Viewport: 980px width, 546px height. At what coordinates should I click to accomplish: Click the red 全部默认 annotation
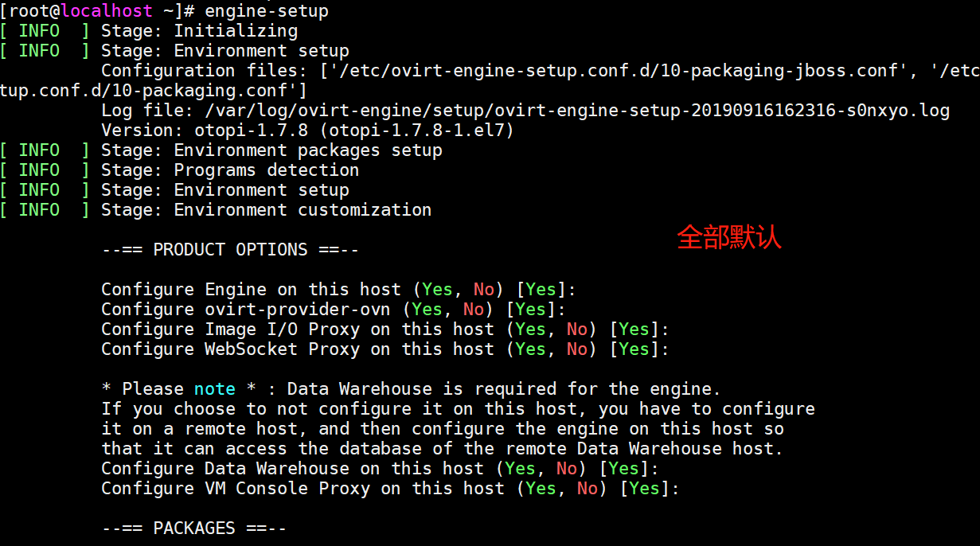[x=729, y=237]
